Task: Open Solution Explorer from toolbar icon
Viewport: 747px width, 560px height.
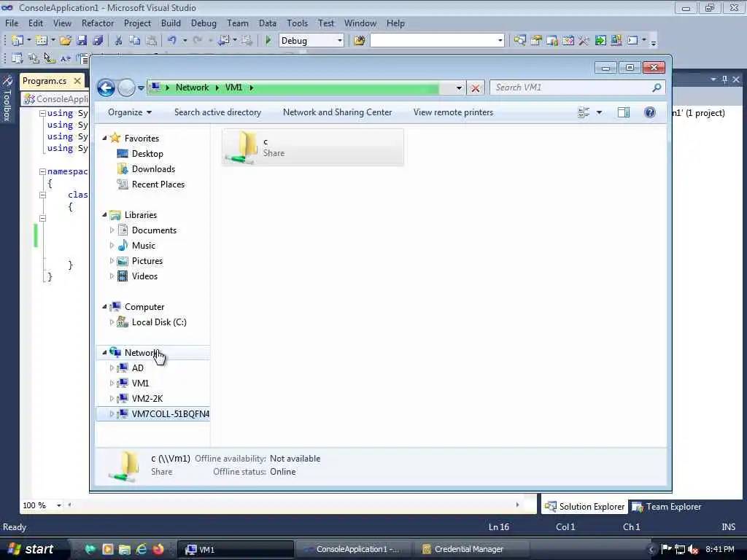Action: pyautogui.click(x=519, y=41)
